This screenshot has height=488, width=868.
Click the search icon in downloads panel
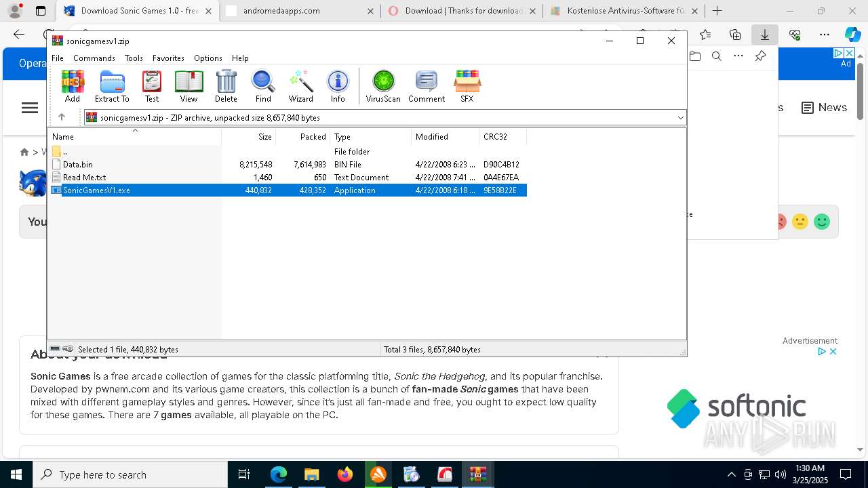[x=717, y=56]
